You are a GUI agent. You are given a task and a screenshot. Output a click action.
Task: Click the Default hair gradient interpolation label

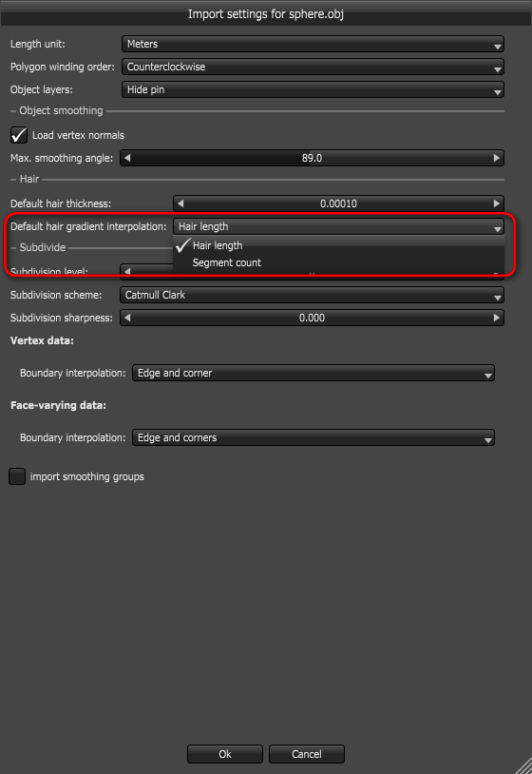point(88,226)
